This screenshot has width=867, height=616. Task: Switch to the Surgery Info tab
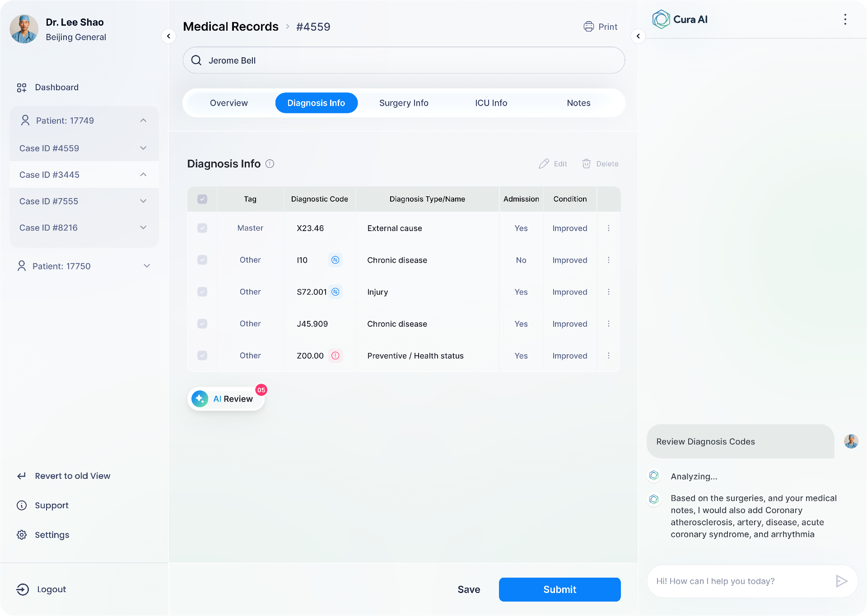click(403, 102)
